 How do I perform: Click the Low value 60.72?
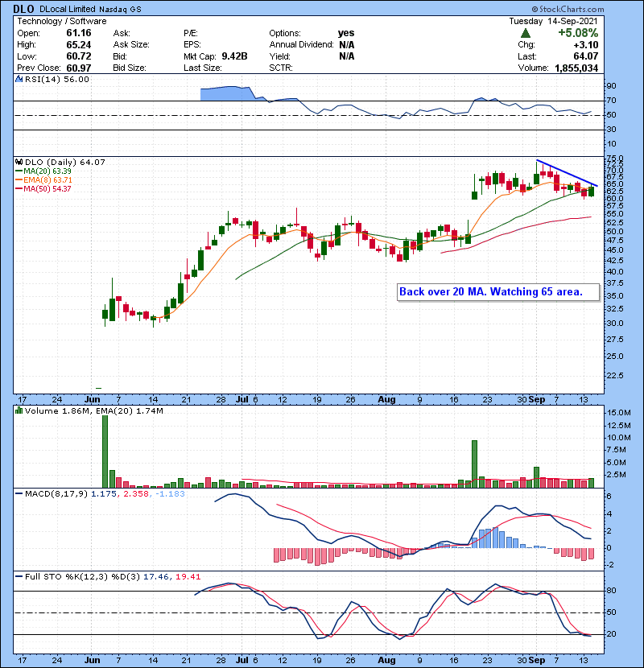tap(79, 56)
